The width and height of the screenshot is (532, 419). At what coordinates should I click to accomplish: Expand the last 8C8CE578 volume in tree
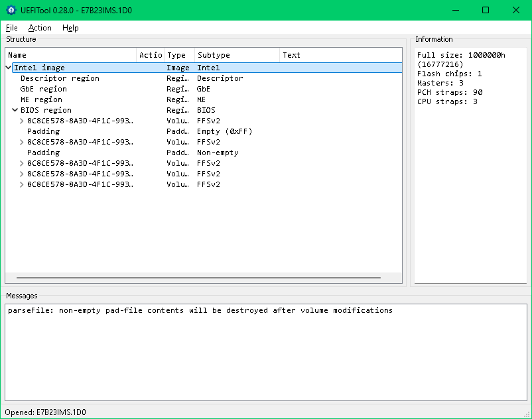click(21, 184)
